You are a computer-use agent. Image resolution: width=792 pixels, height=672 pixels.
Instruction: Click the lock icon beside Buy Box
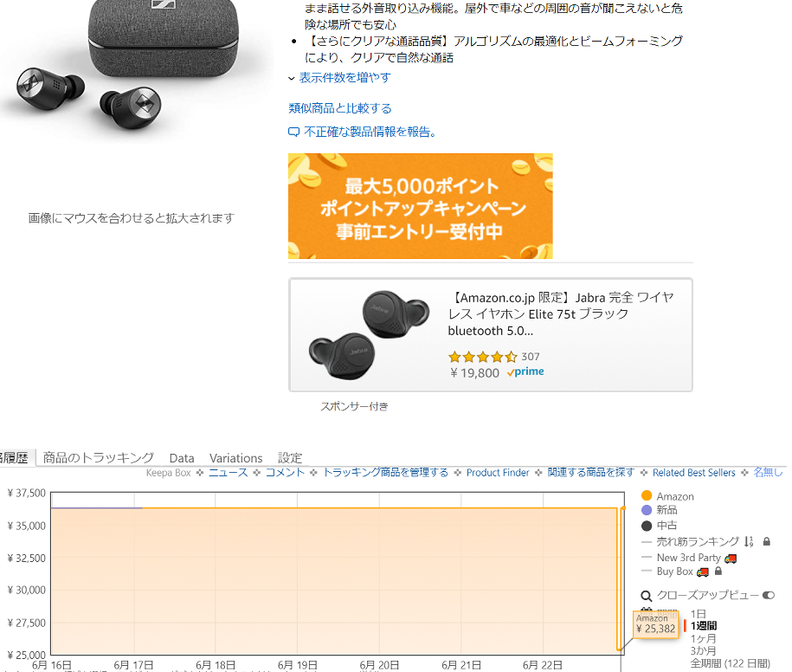(718, 572)
